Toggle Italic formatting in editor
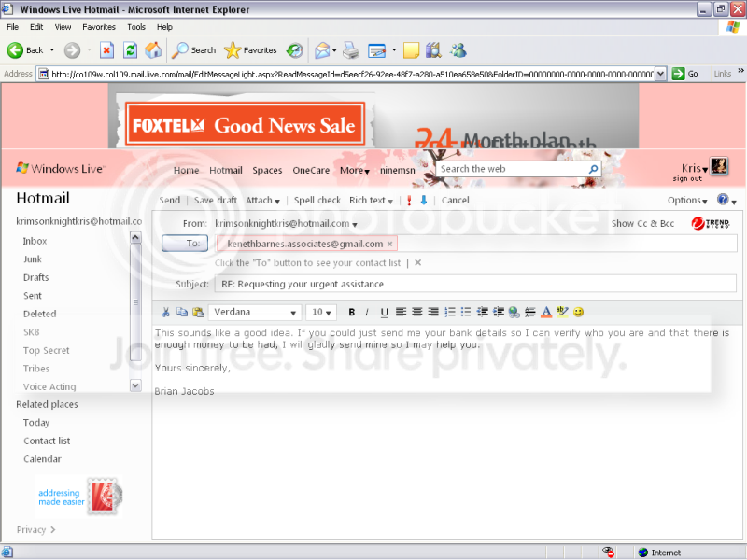747x560 pixels. [x=367, y=312]
